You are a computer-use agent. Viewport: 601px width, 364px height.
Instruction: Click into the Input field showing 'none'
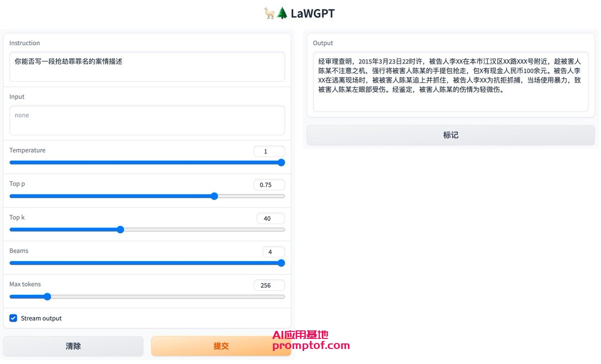(x=147, y=120)
